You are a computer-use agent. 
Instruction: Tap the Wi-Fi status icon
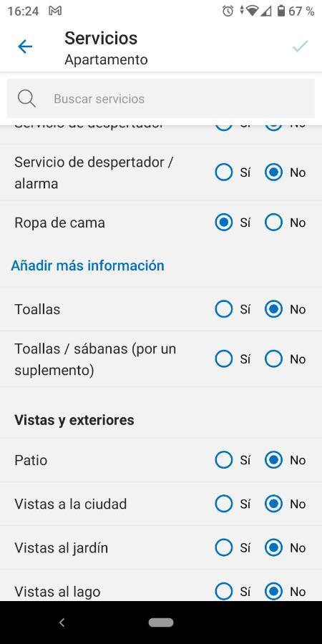click(252, 11)
